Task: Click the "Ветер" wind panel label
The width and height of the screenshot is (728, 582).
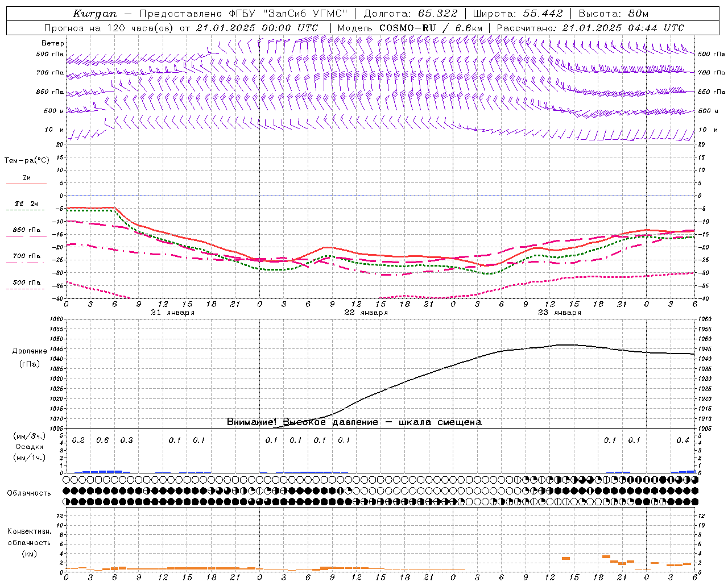Action: [x=53, y=43]
